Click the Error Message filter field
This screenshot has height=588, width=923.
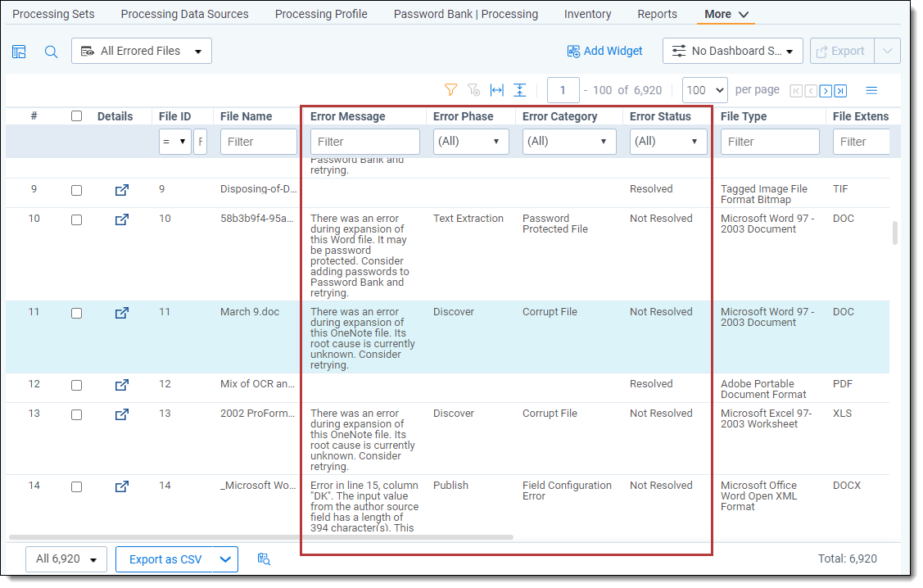coord(364,142)
